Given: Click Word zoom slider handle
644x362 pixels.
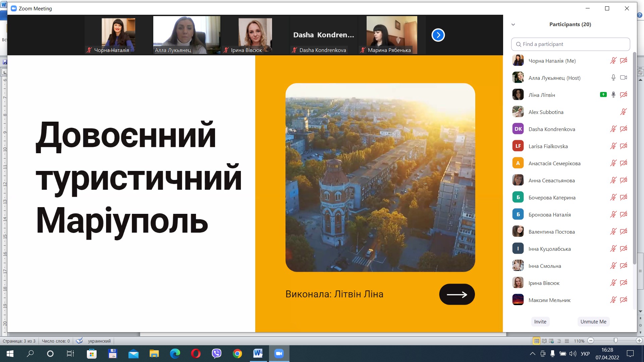Looking at the screenshot, I should click(x=615, y=341).
